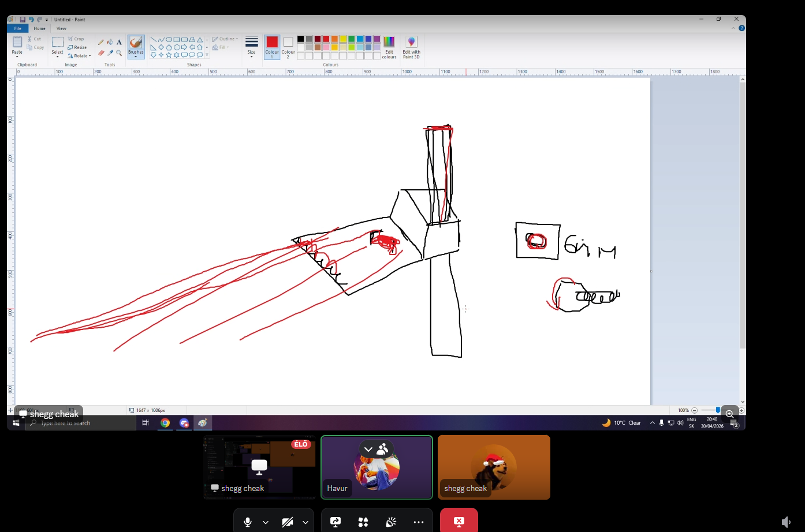Stop watching with the red disconnect button
Image resolution: width=805 pixels, height=532 pixels.
pyautogui.click(x=459, y=521)
